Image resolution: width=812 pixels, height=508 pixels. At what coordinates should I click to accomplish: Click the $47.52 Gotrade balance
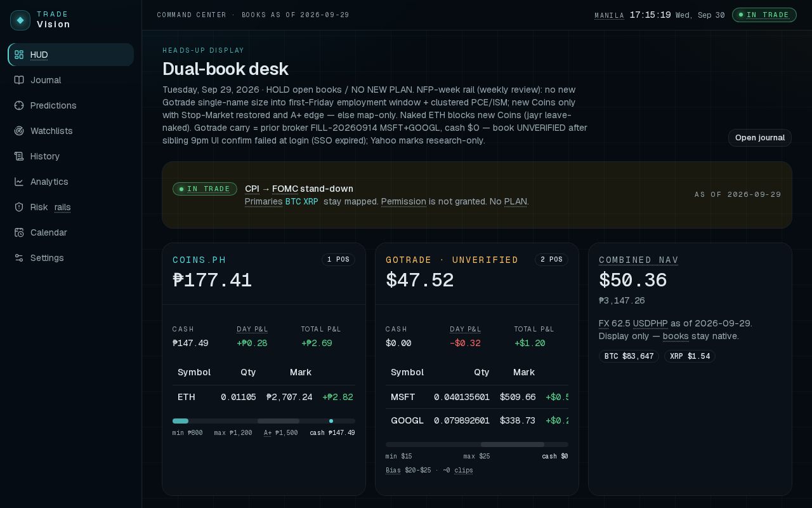pyautogui.click(x=420, y=280)
